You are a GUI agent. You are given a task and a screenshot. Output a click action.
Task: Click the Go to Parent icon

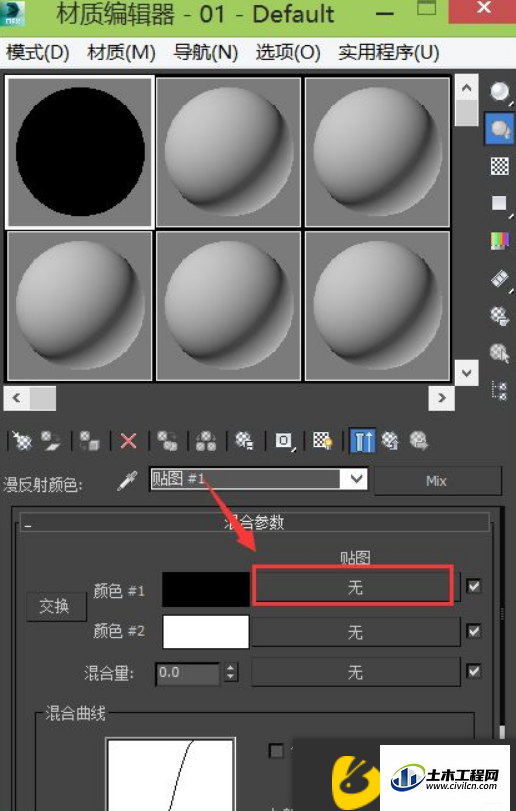click(x=390, y=441)
